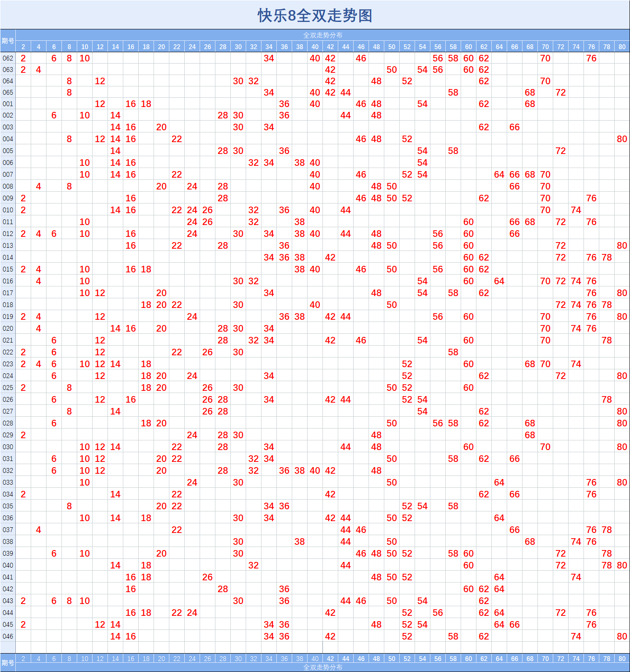Click number 2 in row 009

pyautogui.click(x=23, y=198)
